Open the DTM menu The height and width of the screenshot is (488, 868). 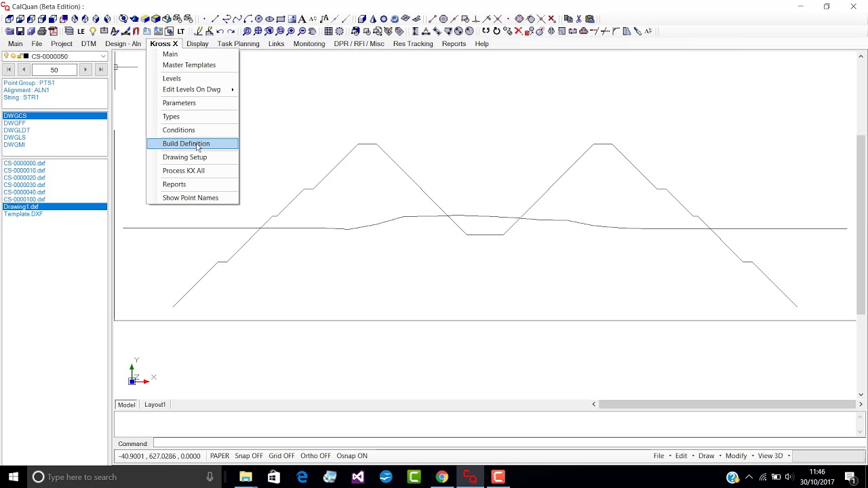(89, 44)
